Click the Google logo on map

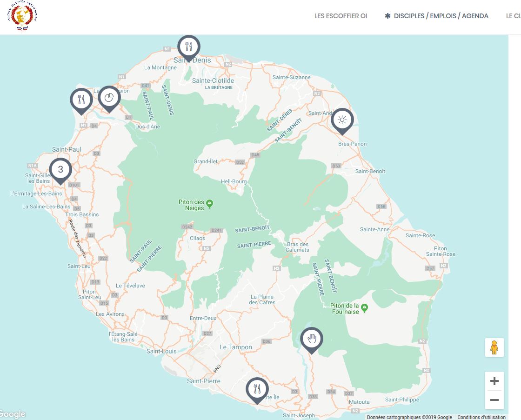click(13, 414)
